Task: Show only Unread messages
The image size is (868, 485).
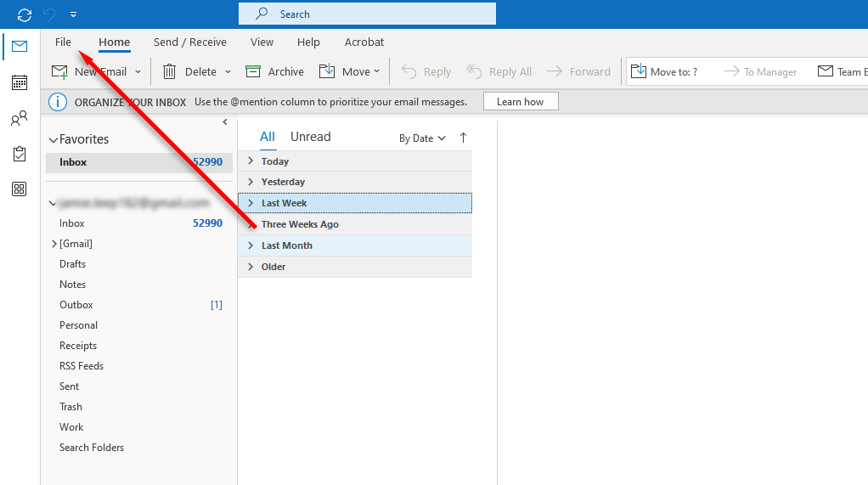Action: click(x=310, y=137)
